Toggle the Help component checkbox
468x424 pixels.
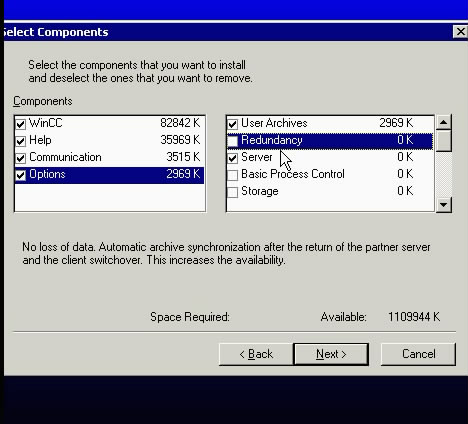coord(21,141)
